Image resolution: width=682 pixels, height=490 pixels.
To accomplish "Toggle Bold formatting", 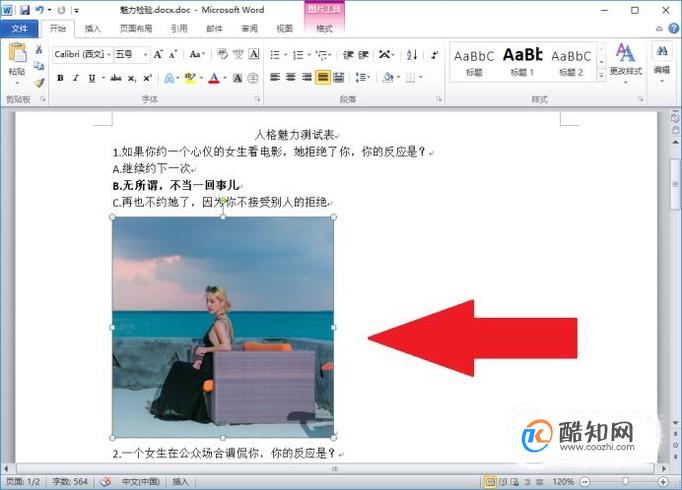I will pyautogui.click(x=60, y=78).
